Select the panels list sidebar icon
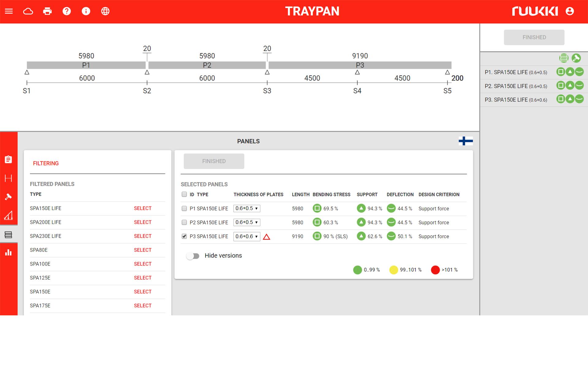Screen dimensions: 588x392 (8, 235)
